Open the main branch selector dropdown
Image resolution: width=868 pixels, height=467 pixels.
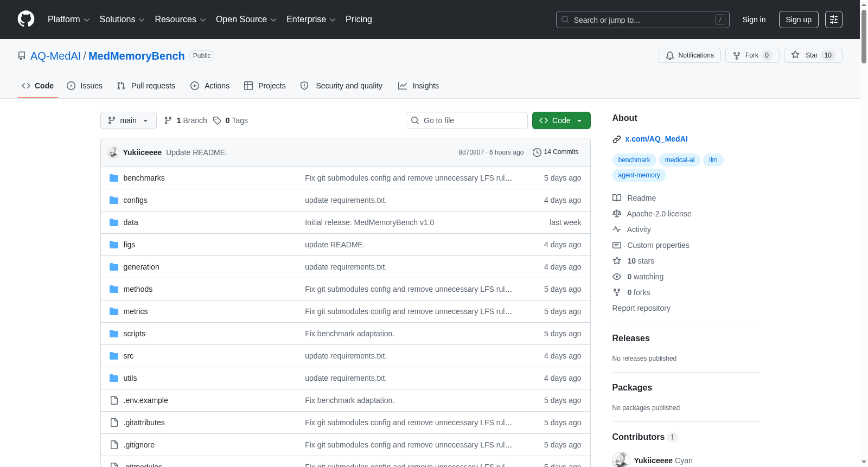point(129,120)
